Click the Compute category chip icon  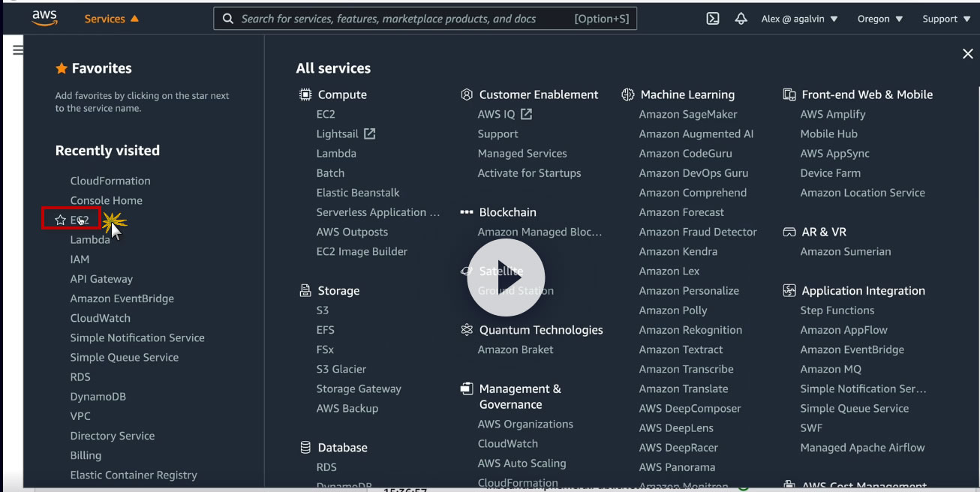[x=305, y=94]
